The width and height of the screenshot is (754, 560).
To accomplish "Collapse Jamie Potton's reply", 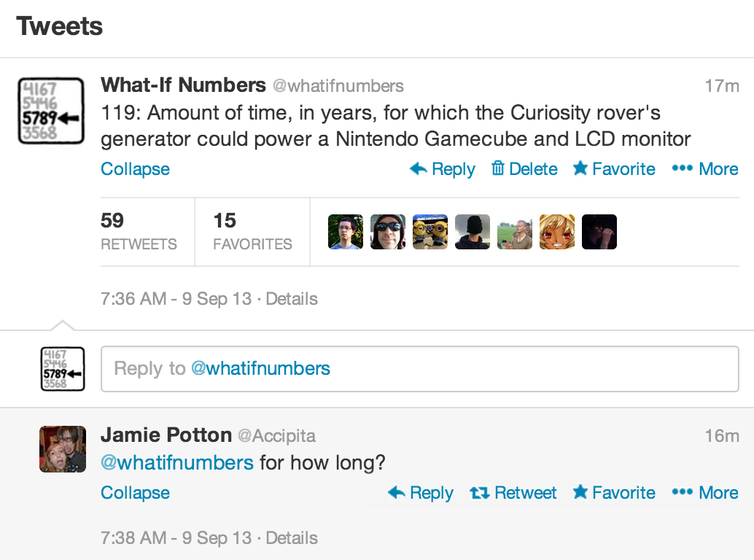I will pyautogui.click(x=135, y=493).
